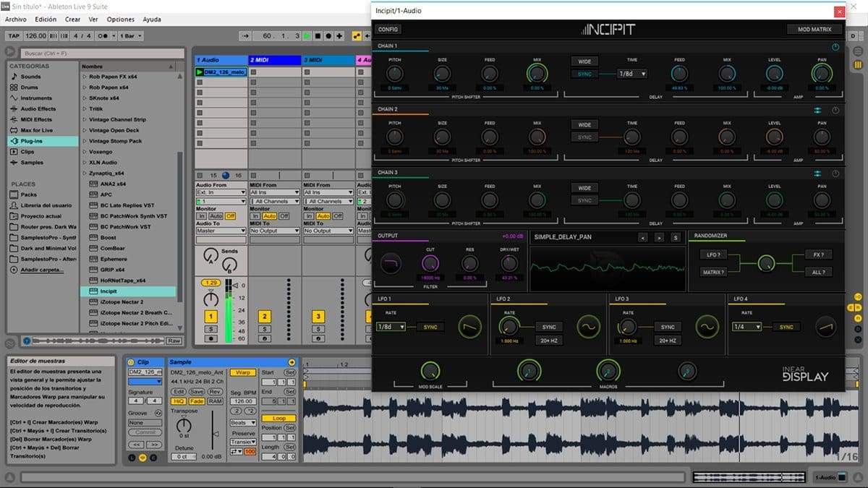Click the DRY/WET knob in Output

(509, 264)
